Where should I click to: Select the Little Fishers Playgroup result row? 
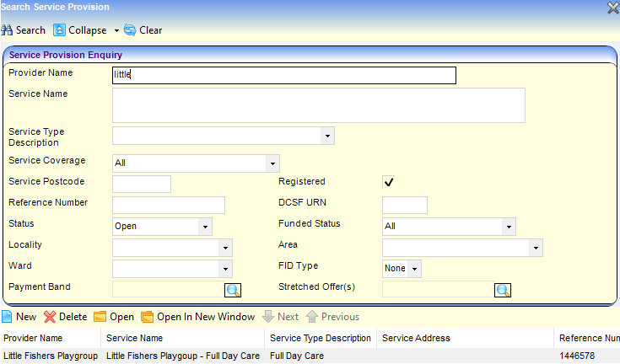tap(51, 356)
